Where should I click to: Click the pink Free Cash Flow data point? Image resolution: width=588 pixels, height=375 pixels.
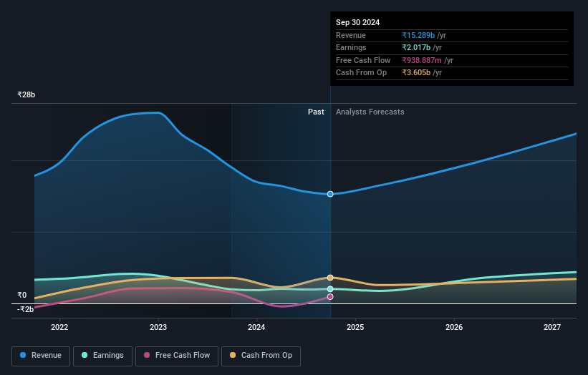coord(330,297)
